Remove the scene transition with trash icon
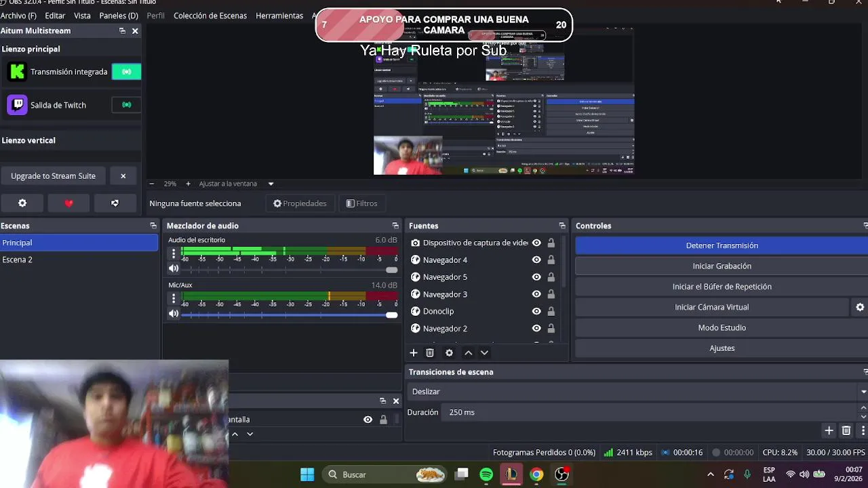This screenshot has width=868, height=488. 846,430
